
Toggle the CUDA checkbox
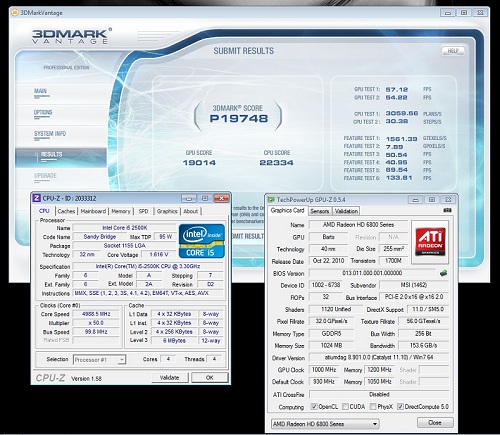[x=345, y=407]
